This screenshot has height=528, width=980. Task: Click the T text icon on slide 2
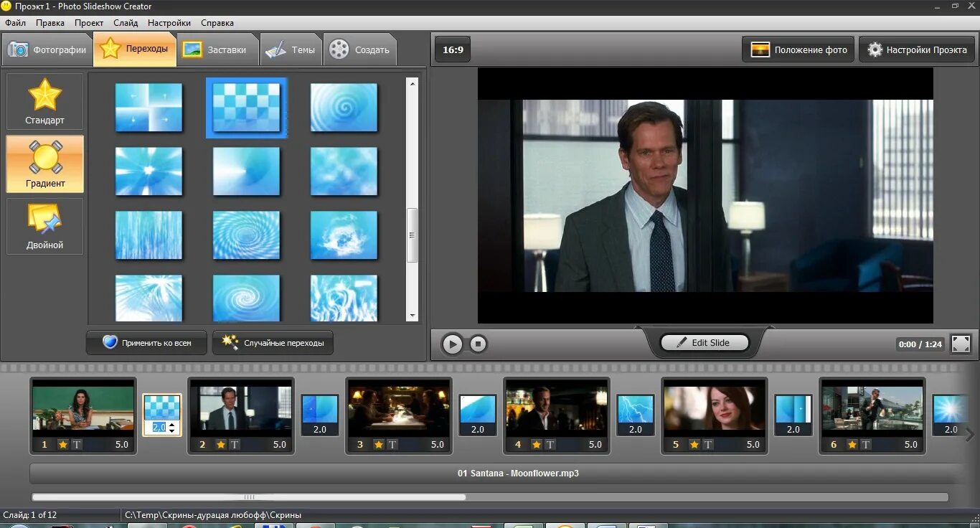click(235, 445)
